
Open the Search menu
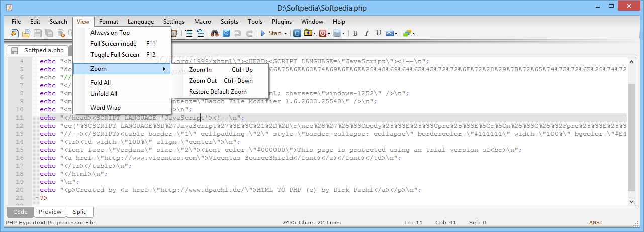[x=58, y=22]
